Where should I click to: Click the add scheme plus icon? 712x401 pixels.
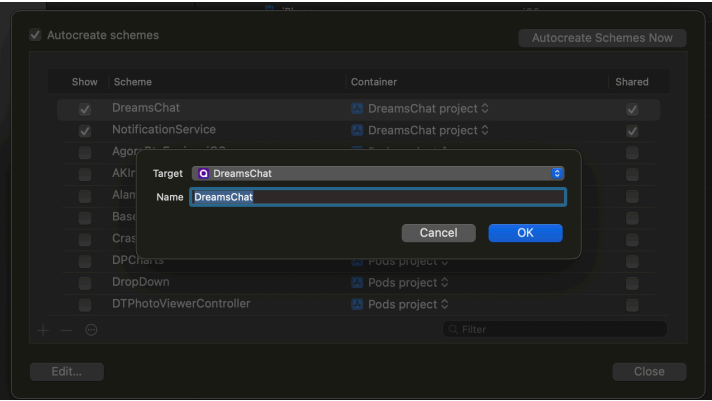(42, 329)
